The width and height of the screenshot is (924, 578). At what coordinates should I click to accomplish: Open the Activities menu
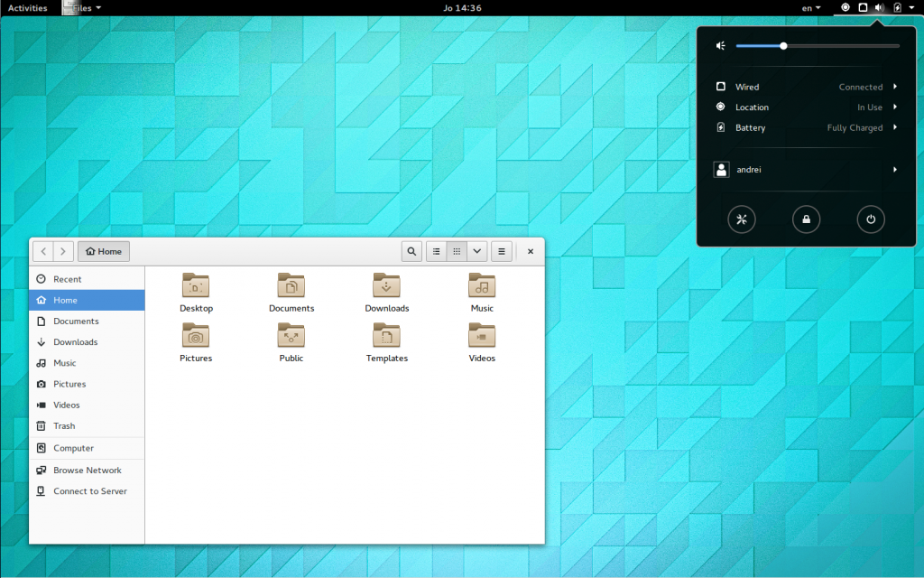(27, 7)
